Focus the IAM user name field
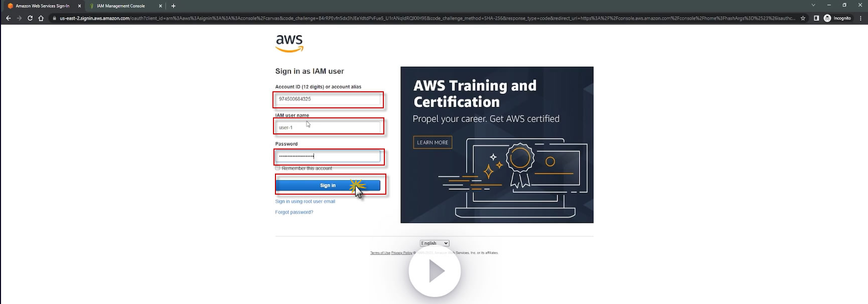 pos(328,127)
